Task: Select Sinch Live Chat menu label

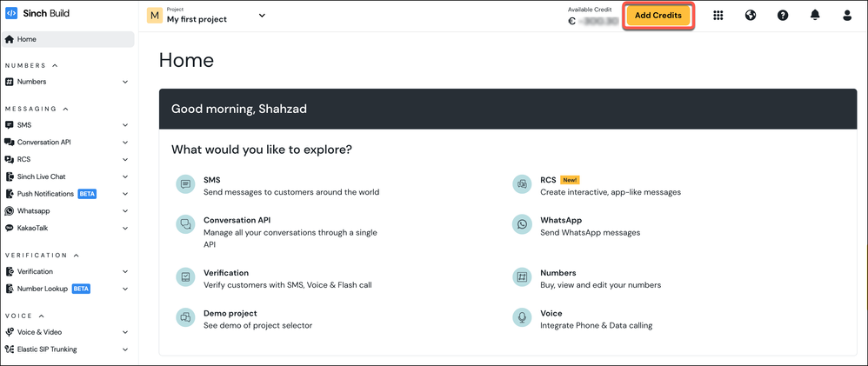Action: [42, 176]
